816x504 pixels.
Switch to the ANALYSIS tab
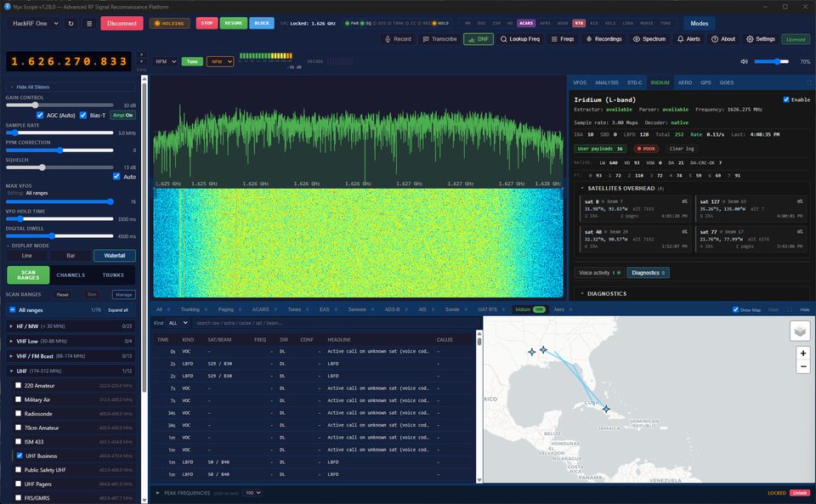tap(606, 82)
